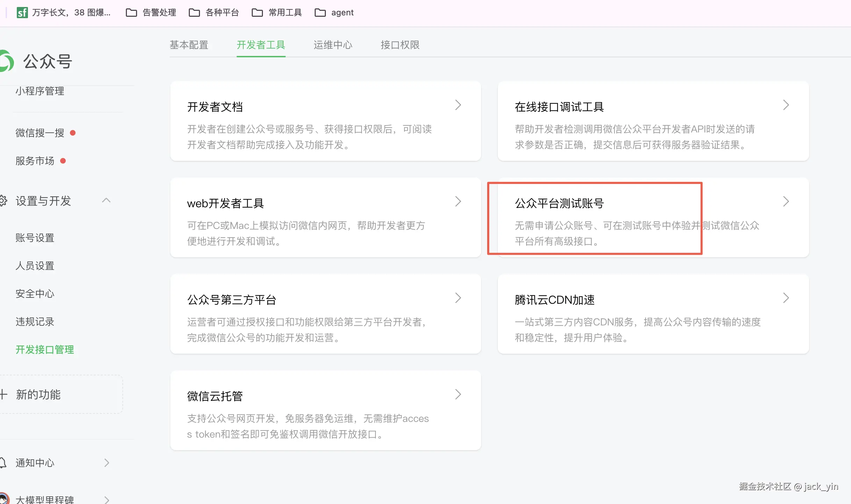Click the 微信搜一搜 red notification dot
This screenshot has width=851, height=504.
point(73,133)
